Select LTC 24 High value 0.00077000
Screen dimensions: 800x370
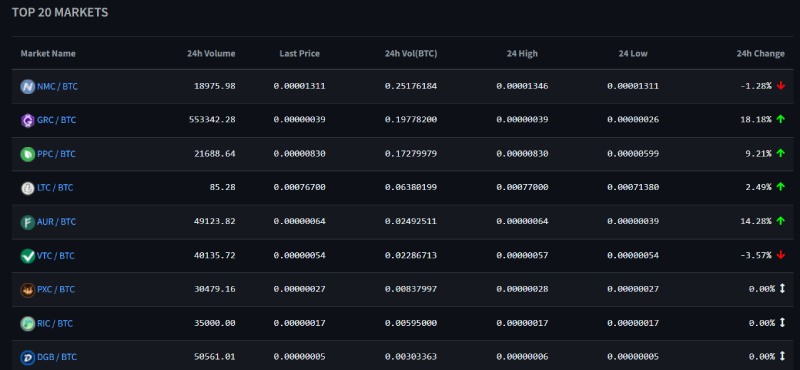pos(522,187)
